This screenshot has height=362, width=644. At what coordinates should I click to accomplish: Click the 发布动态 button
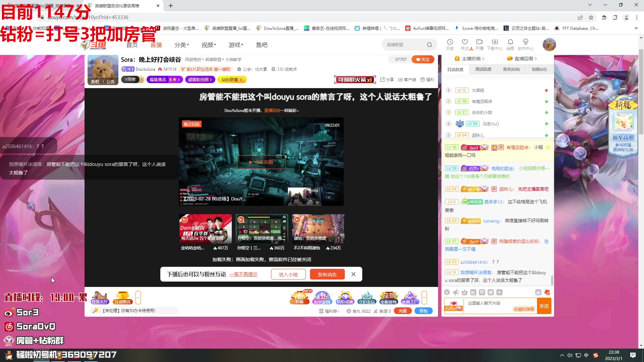pos(327,274)
